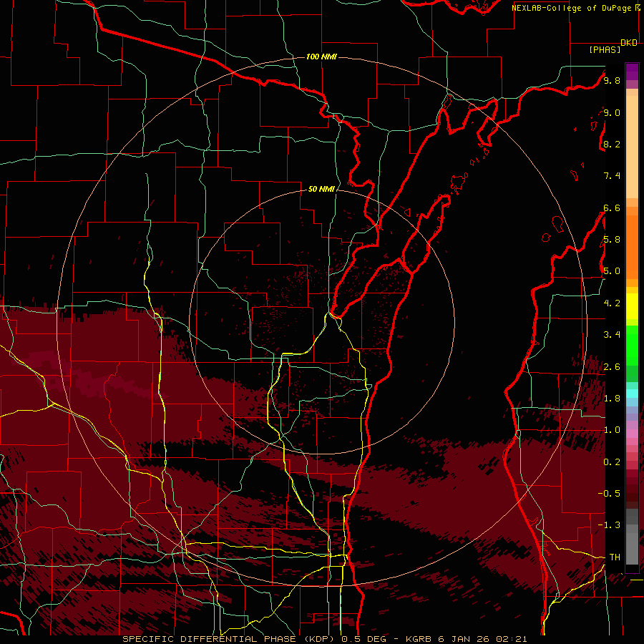
Task: Click the 5.0 value on the color scale
Action: [612, 271]
